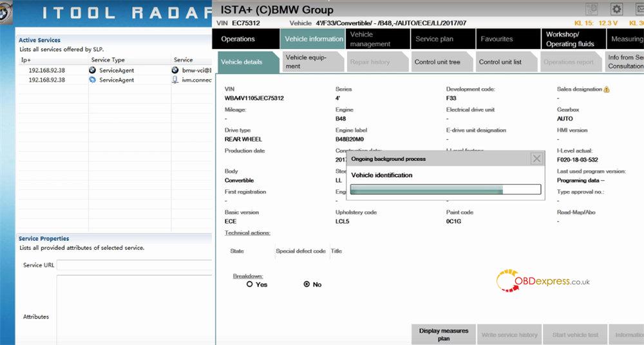Click Upholstery code value LCL5
Screen dimensions: 644x345
click(x=342, y=221)
